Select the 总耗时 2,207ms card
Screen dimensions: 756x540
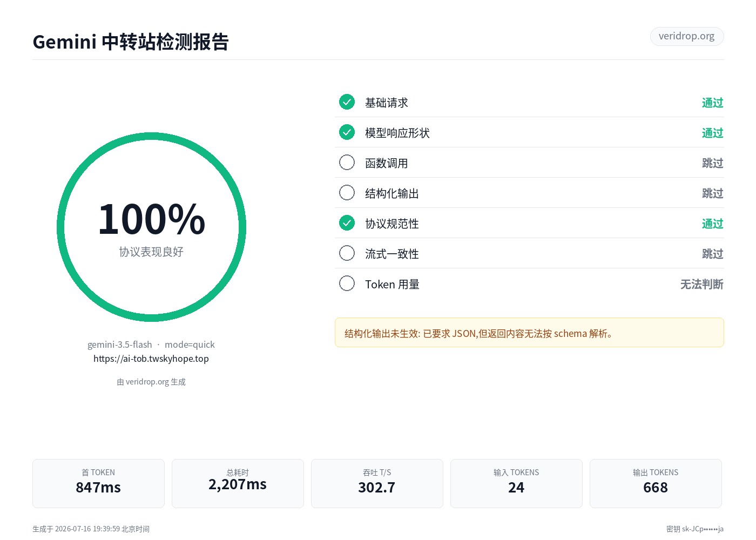coord(238,483)
